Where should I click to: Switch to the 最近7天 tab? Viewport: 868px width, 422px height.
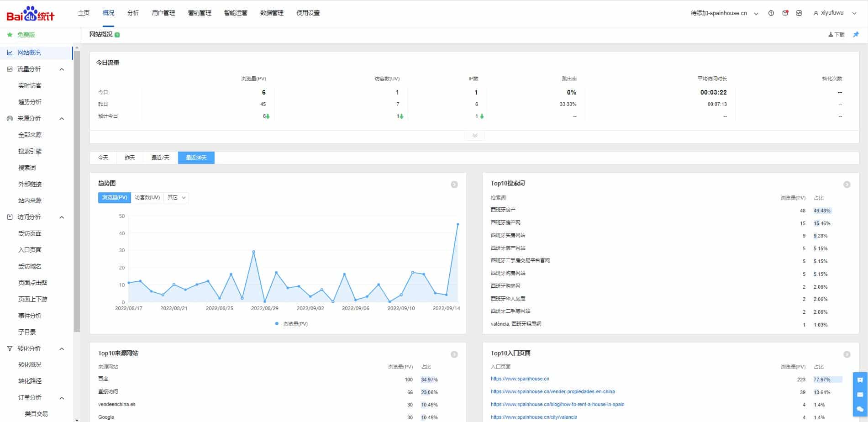(x=160, y=158)
